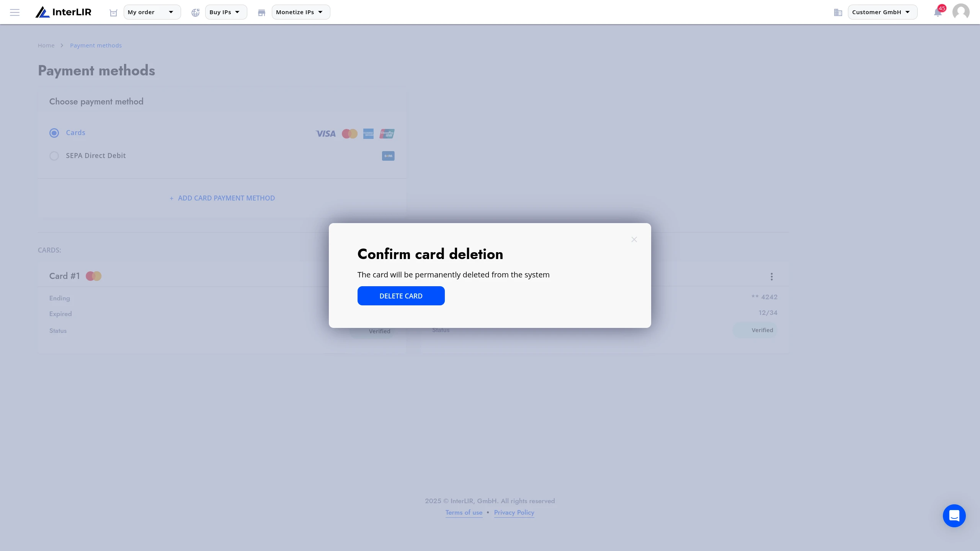The width and height of the screenshot is (980, 551).
Task: Click the Verified status badge on the right card
Action: (755, 330)
